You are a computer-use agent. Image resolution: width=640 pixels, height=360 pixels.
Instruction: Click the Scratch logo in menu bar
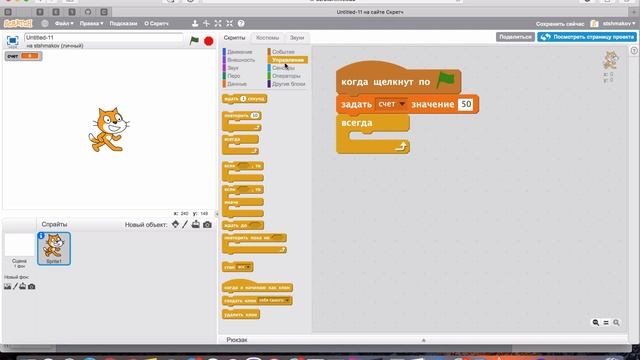[18, 23]
